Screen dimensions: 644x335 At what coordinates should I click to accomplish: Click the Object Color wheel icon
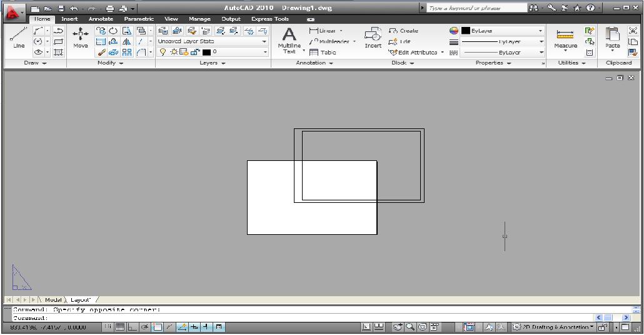coord(453,31)
